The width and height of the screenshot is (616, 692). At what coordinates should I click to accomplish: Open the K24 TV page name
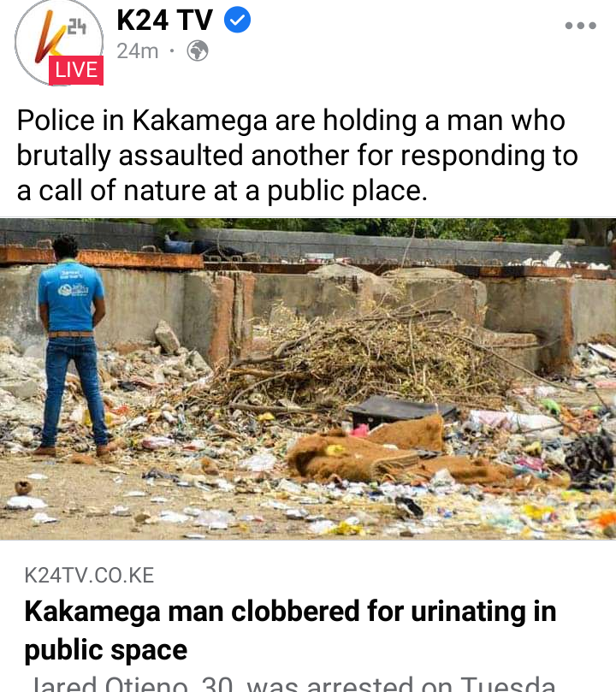pos(164,21)
